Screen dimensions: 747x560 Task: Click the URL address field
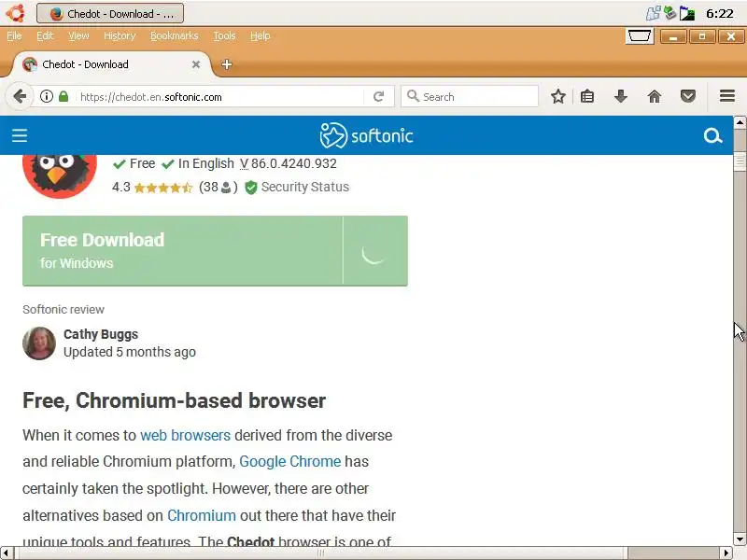point(219,97)
